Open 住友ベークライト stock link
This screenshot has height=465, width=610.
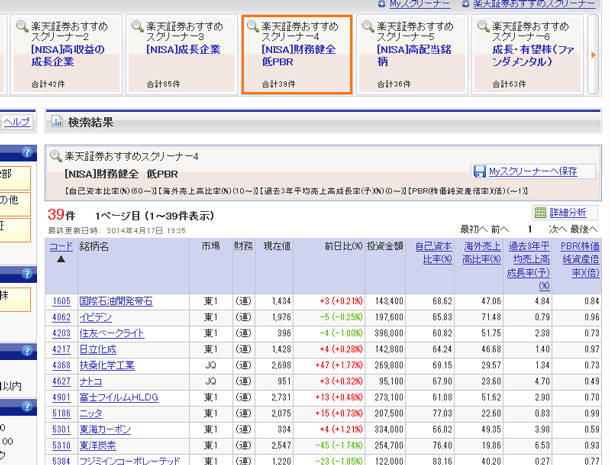coord(112,333)
